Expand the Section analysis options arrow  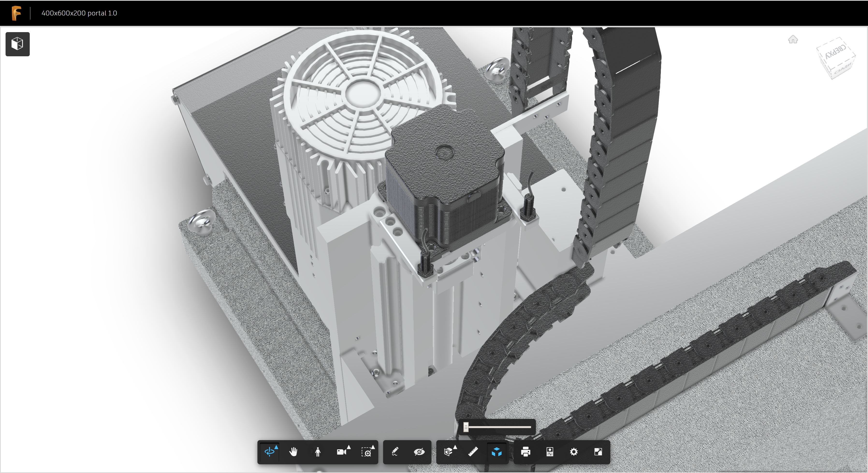tap(455, 447)
